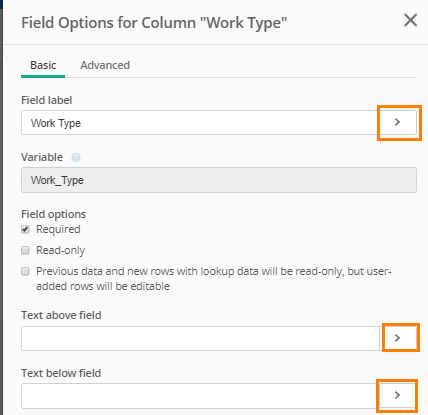This screenshot has width=428, height=415.
Task: Click the "Read-only" label text
Action: coord(61,250)
